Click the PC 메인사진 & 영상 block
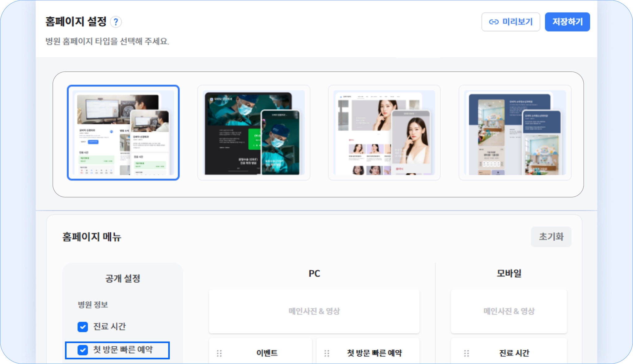The image size is (633, 364). pos(314,311)
